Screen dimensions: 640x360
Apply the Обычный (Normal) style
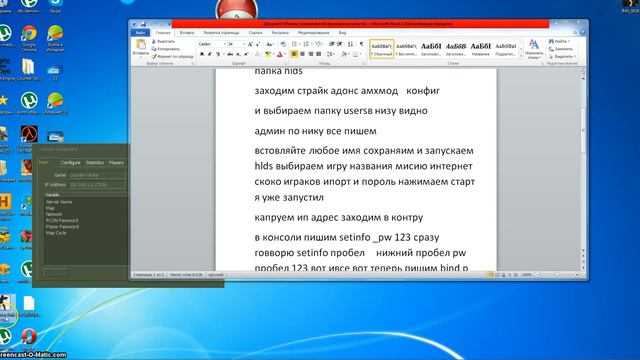click(x=382, y=49)
